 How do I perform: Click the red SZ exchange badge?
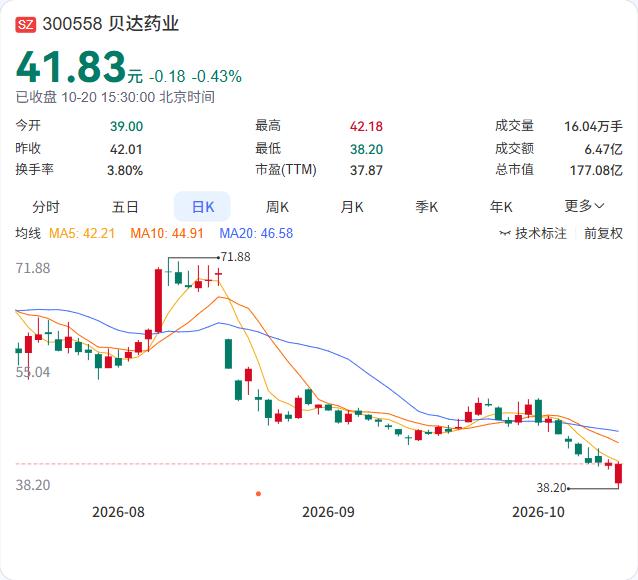[x=26, y=24]
